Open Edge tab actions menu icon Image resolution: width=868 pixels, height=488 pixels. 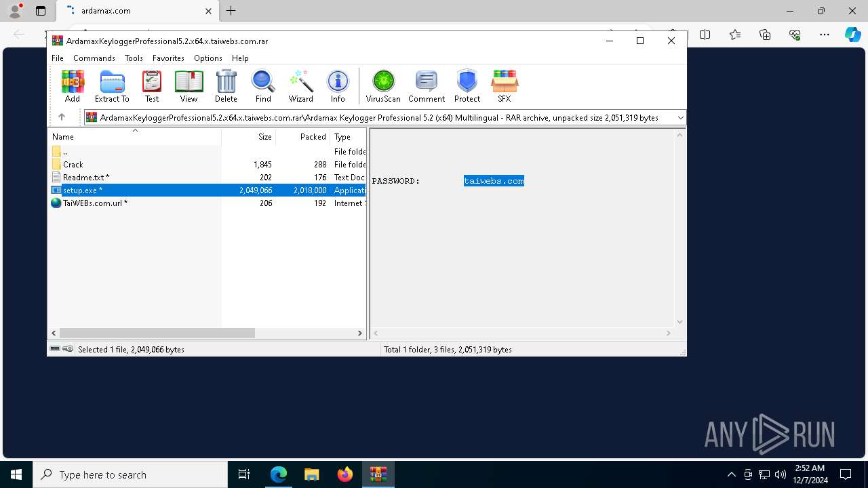click(x=41, y=11)
